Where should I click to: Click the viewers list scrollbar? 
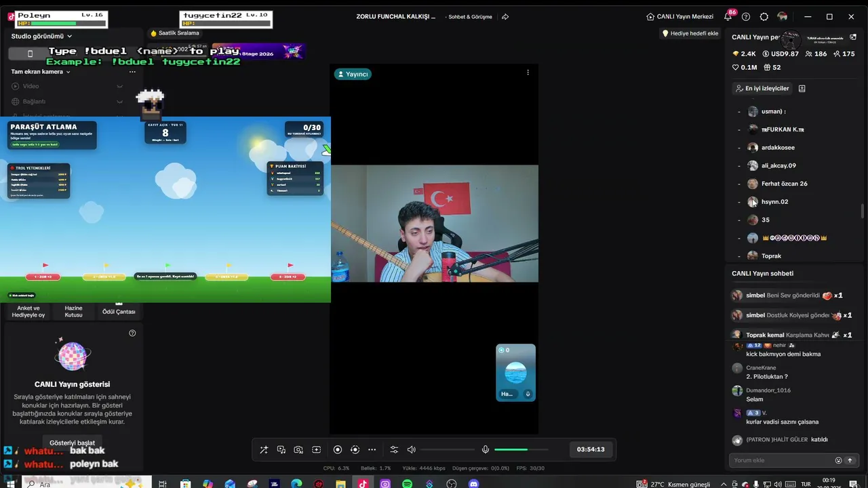tap(863, 210)
